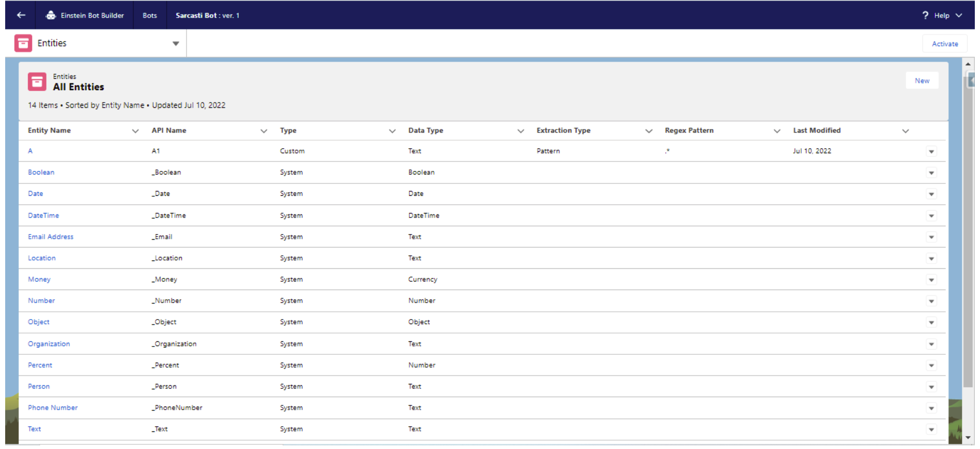The height and width of the screenshot is (449, 980).
Task: Open row actions arrow for Money entity
Action: click(931, 280)
